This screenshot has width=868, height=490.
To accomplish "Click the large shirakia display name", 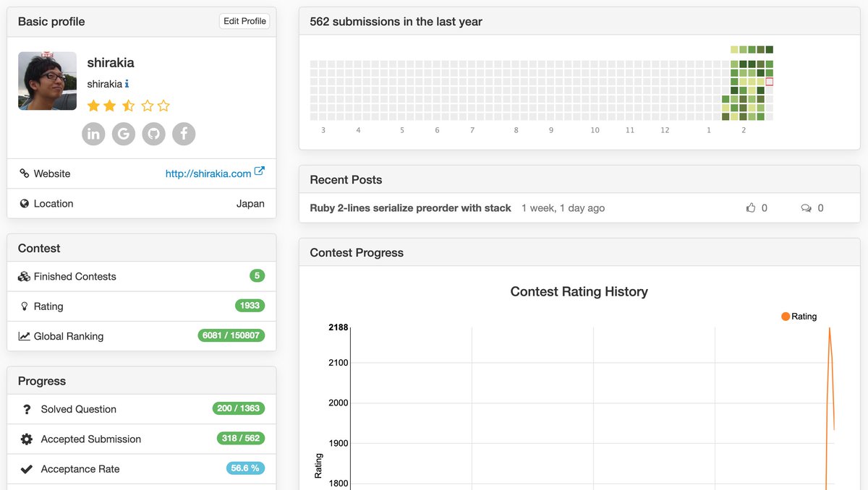I will [111, 63].
